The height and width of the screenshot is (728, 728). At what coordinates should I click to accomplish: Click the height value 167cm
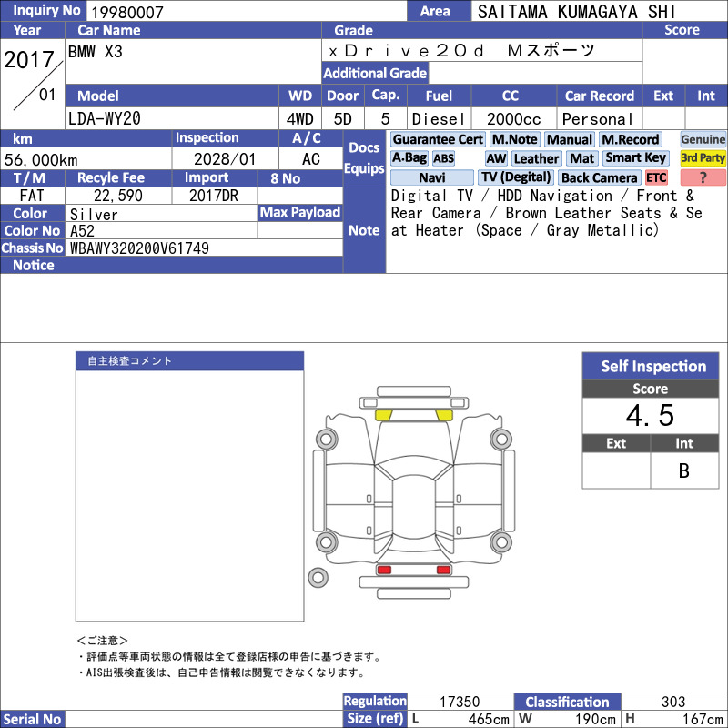[703, 719]
